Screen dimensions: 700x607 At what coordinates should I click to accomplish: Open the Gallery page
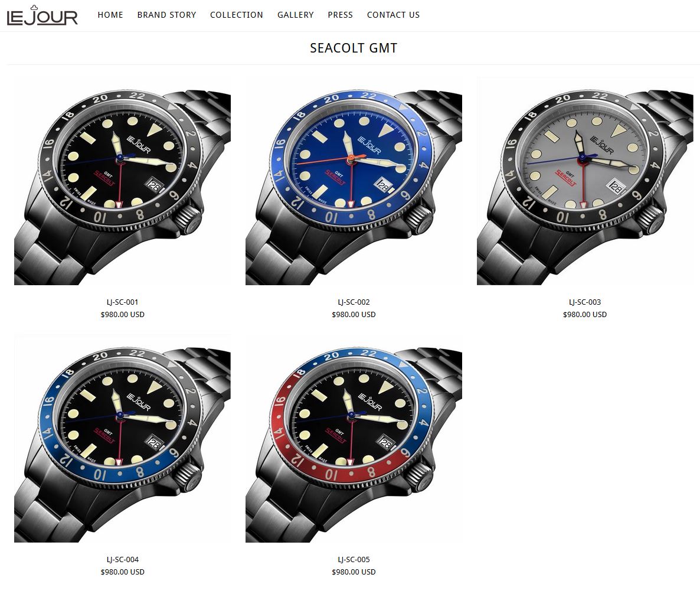pyautogui.click(x=296, y=15)
